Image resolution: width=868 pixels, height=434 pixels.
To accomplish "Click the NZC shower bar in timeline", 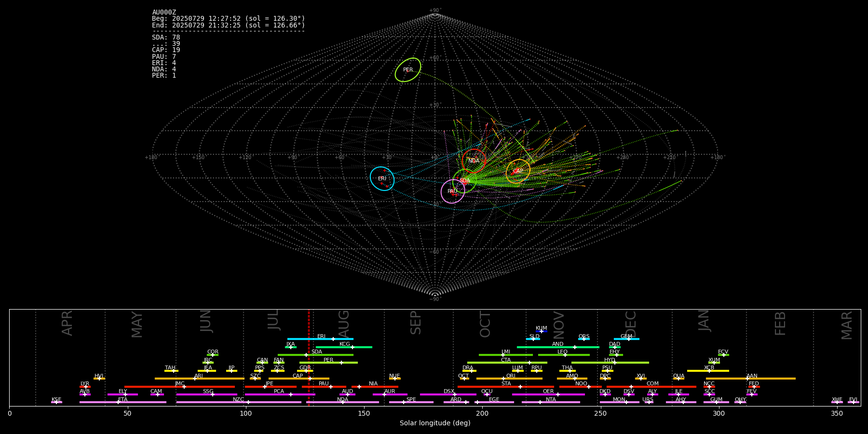I will pos(239,402).
